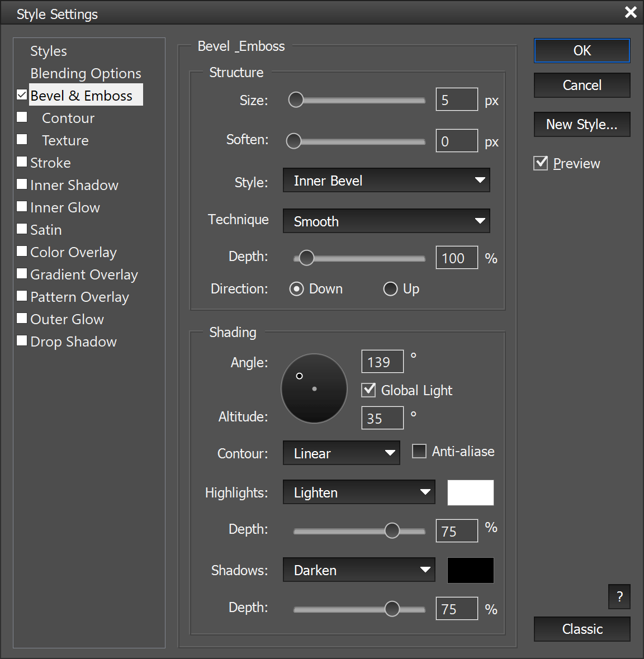The height and width of the screenshot is (659, 644).
Task: Click the angle dial light direction control
Action: pos(314,388)
